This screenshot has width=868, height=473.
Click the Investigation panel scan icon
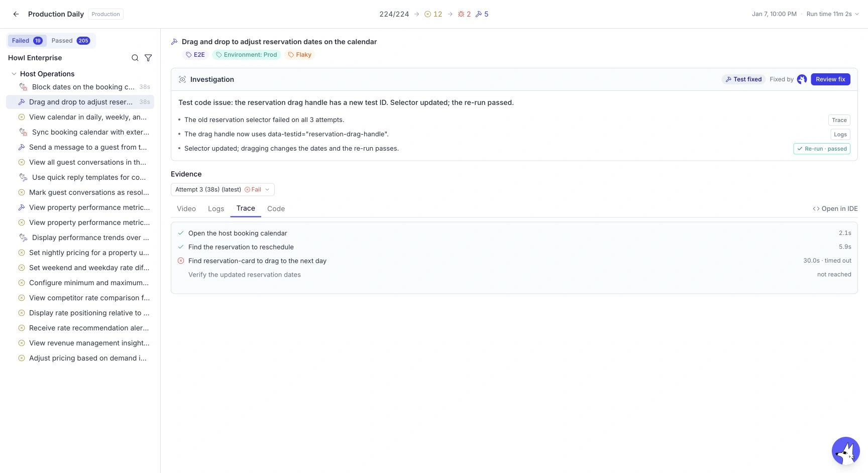[x=182, y=79]
